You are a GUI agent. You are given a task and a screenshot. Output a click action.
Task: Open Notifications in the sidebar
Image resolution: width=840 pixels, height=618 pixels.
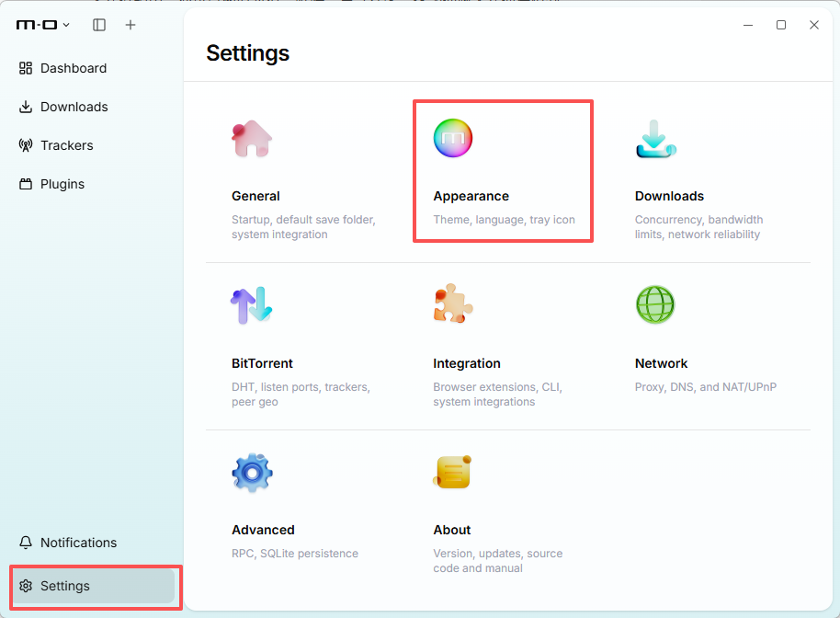tap(79, 543)
